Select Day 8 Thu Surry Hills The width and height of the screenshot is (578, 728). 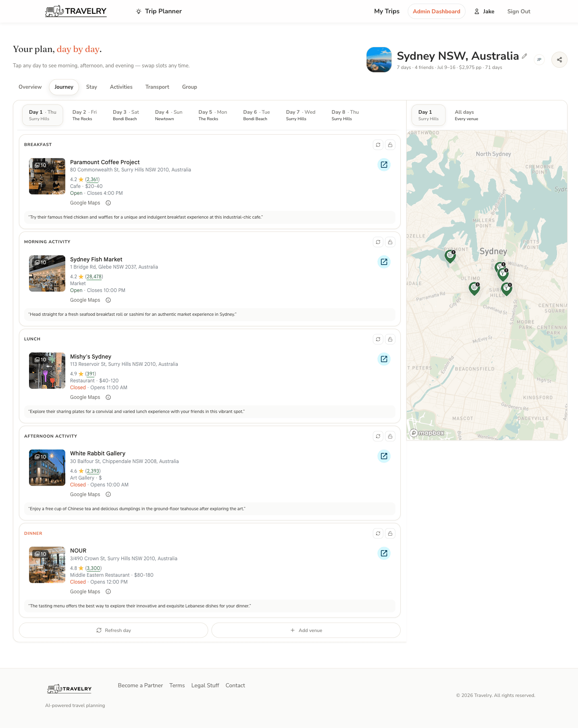click(x=345, y=115)
